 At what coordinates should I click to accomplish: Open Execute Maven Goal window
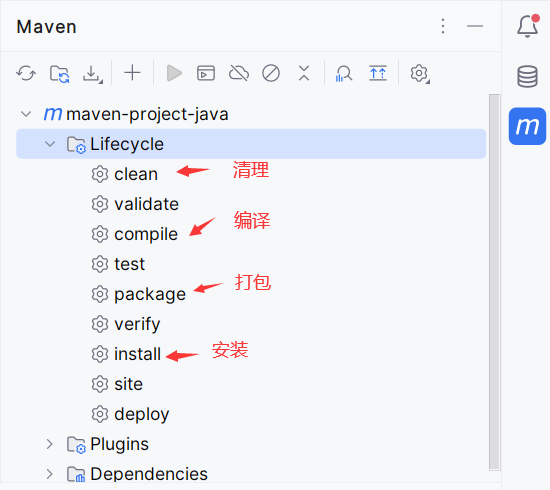tap(206, 73)
